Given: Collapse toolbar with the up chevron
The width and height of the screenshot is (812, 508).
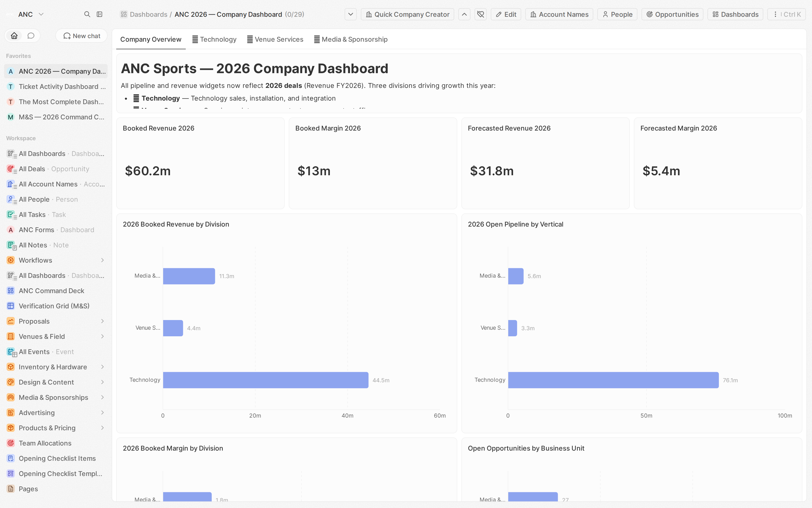Looking at the screenshot, I should click(x=464, y=14).
